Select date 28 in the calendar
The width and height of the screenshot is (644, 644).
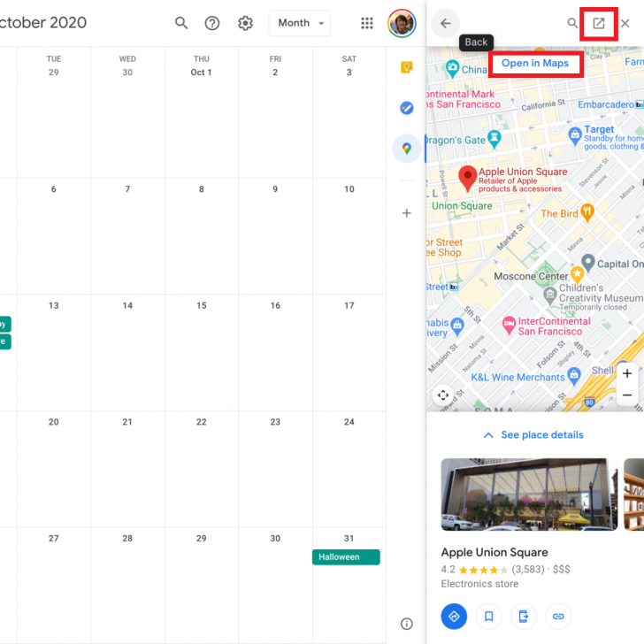[x=127, y=538]
